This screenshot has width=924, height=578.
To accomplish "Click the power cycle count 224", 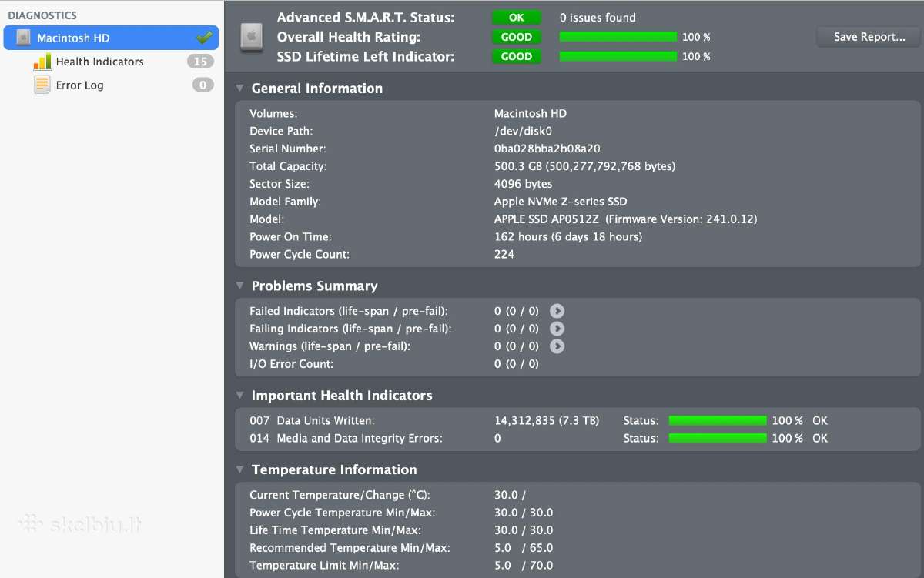I will click(x=504, y=254).
